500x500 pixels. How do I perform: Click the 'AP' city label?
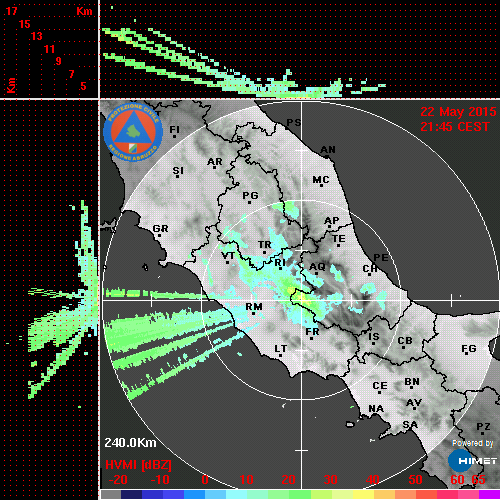pyautogui.click(x=332, y=221)
